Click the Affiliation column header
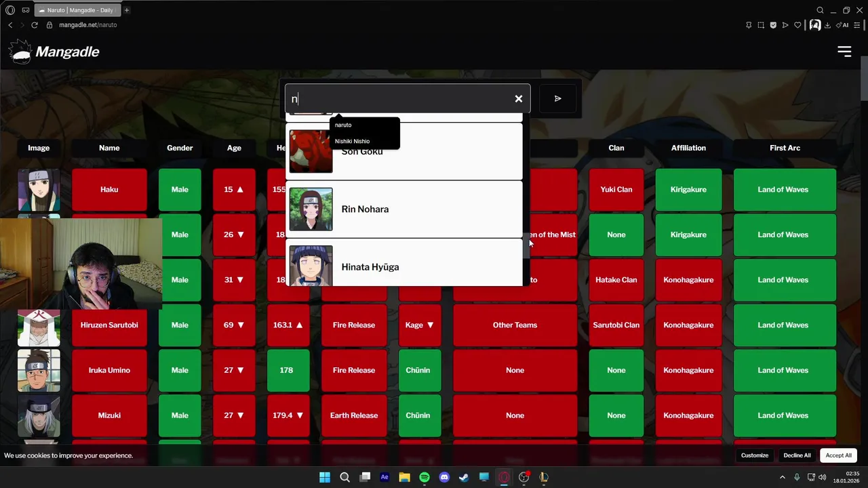This screenshot has width=868, height=488. (688, 148)
